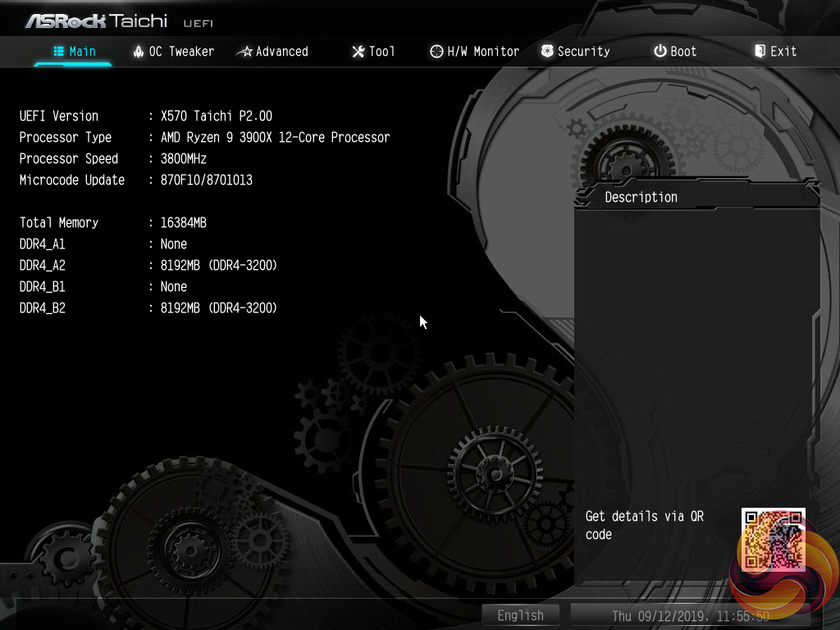
Task: Click the ASRock Taichi UEFI logo
Action: [119, 21]
